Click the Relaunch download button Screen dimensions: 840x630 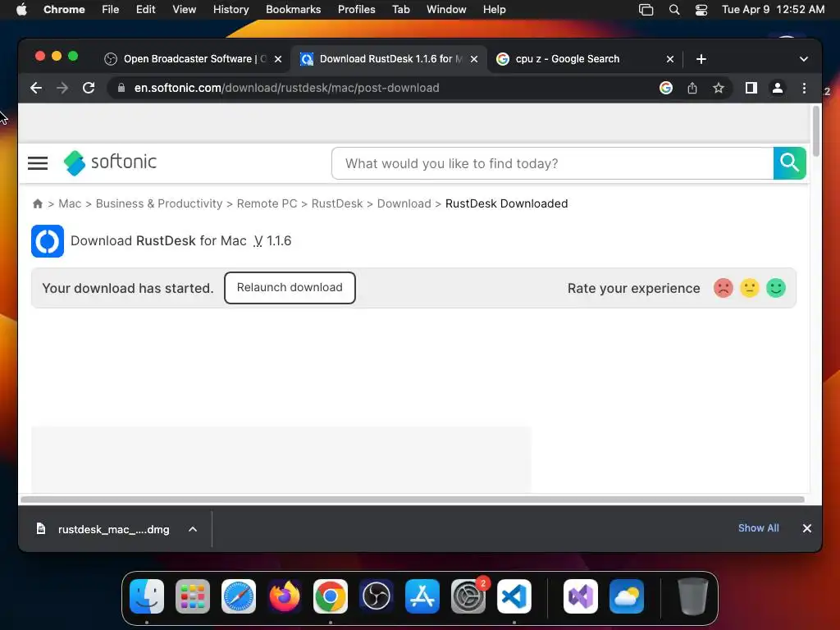290,288
